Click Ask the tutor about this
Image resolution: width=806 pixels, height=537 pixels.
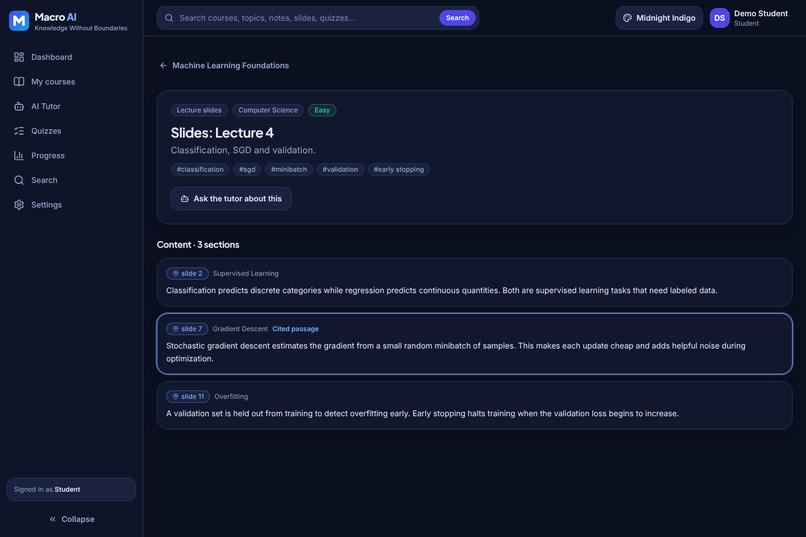[231, 199]
